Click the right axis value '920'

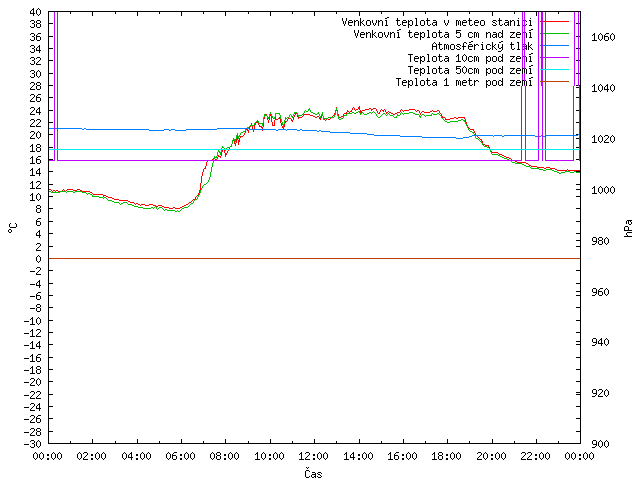pyautogui.click(x=600, y=393)
